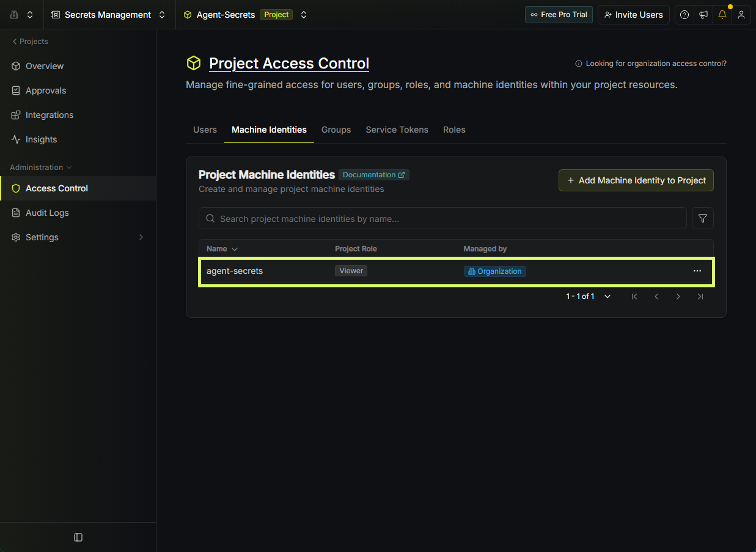
Task: Go to the first page
Action: pos(634,296)
